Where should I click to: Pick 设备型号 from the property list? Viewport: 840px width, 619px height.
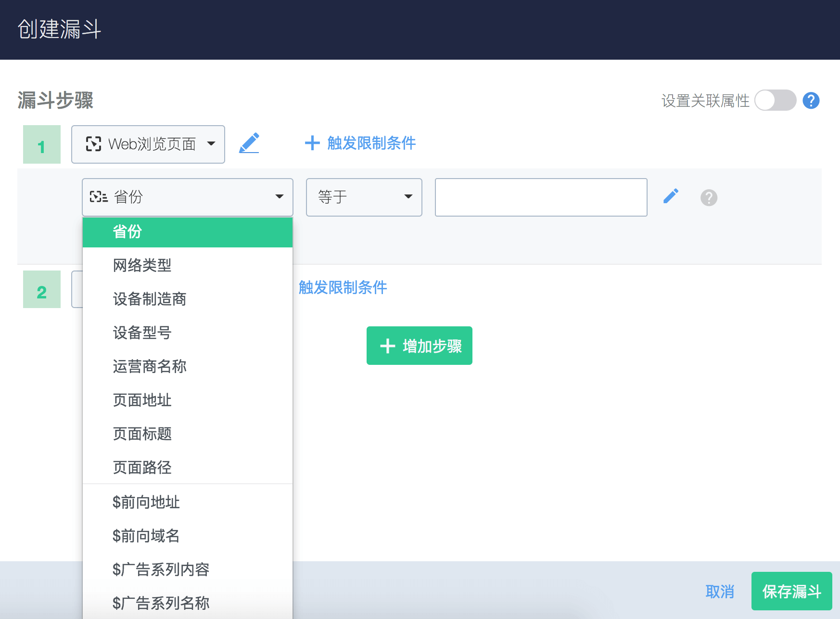tap(187, 333)
